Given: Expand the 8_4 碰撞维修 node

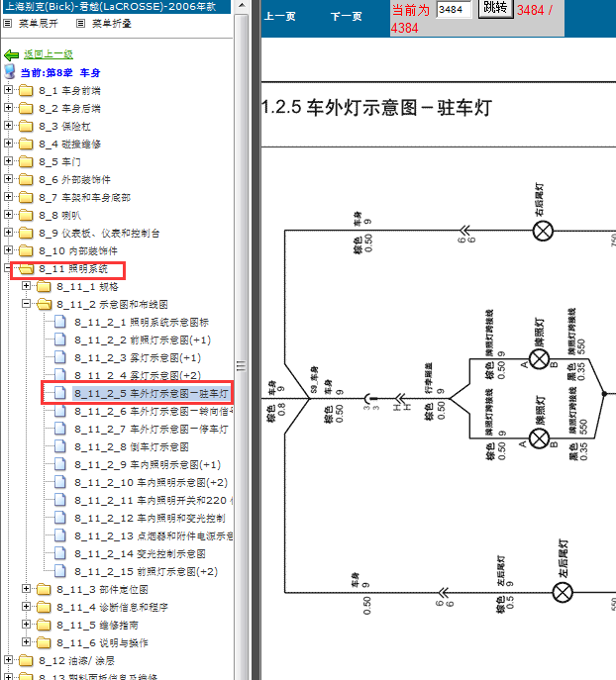Looking at the screenshot, I should pyautogui.click(x=8, y=144).
